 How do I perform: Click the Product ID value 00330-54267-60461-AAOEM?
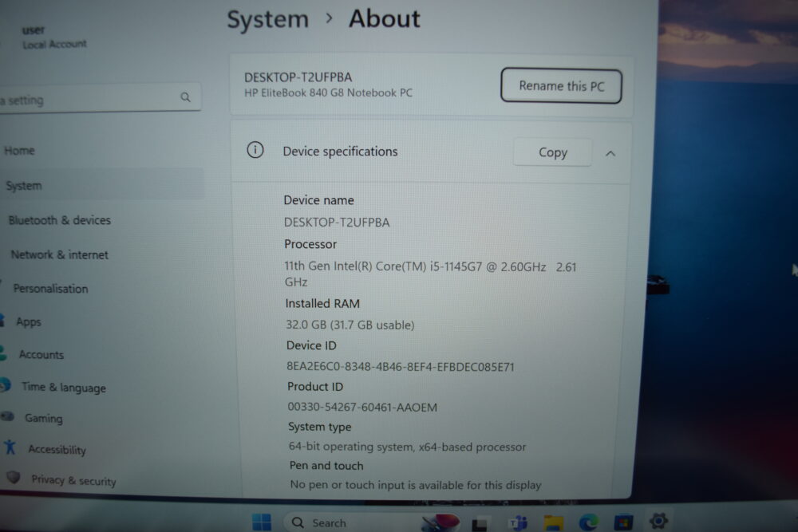tap(362, 407)
